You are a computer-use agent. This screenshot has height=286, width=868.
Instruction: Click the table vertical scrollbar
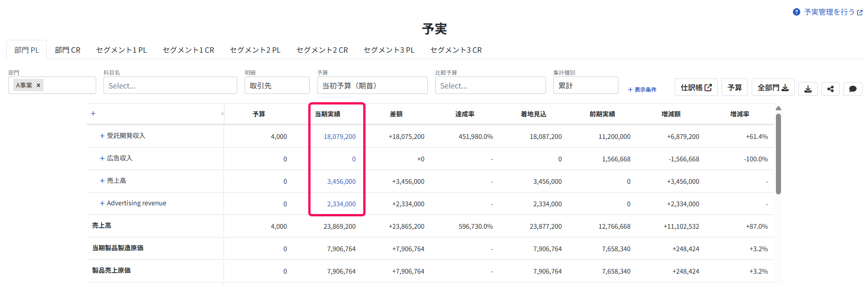(x=778, y=154)
